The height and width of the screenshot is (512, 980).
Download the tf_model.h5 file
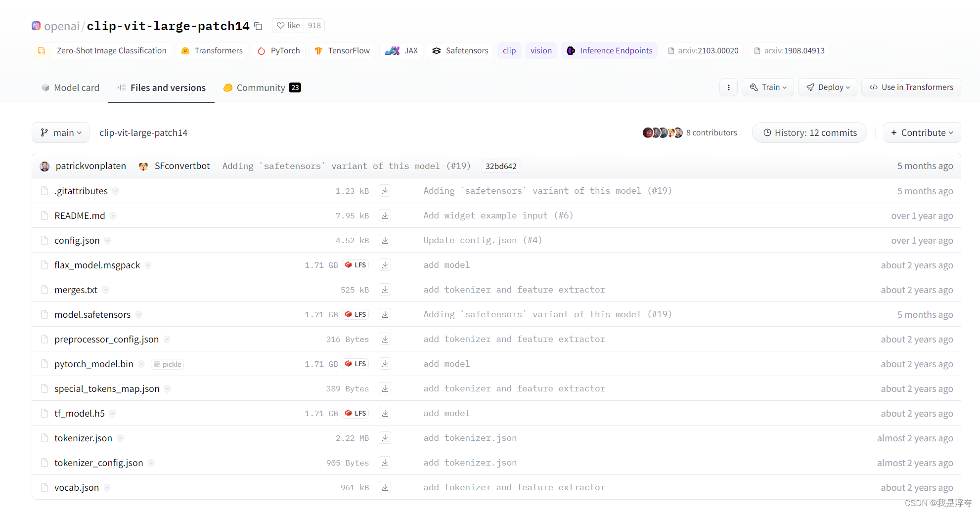tap(385, 413)
